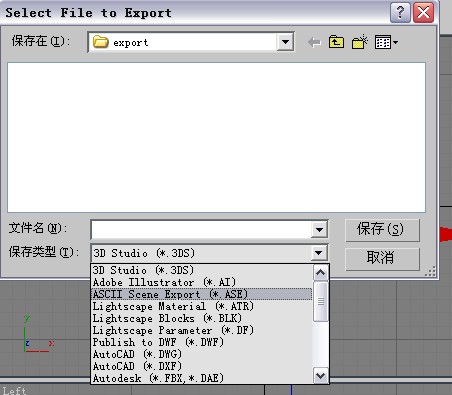Open the View menu icon
This screenshot has width=452, height=395.
386,42
